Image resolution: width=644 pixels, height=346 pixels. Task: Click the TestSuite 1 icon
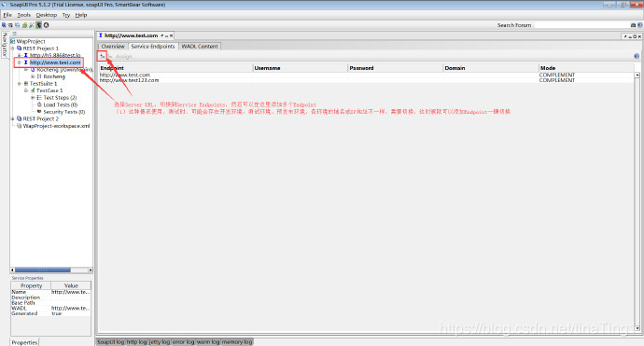26,83
